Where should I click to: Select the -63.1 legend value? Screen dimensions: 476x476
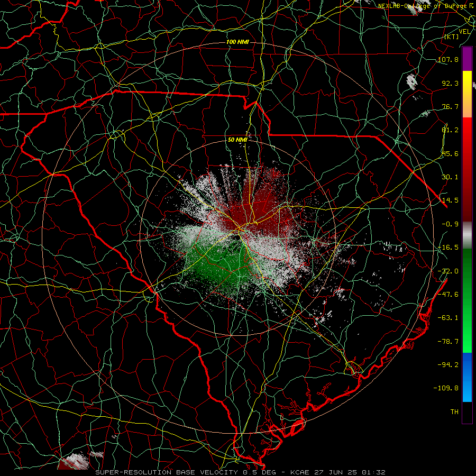pyautogui.click(x=448, y=318)
